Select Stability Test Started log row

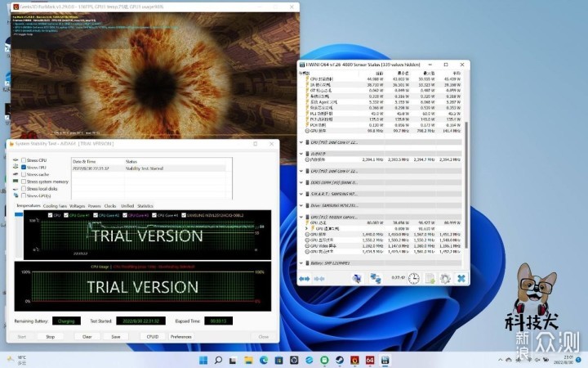point(149,168)
